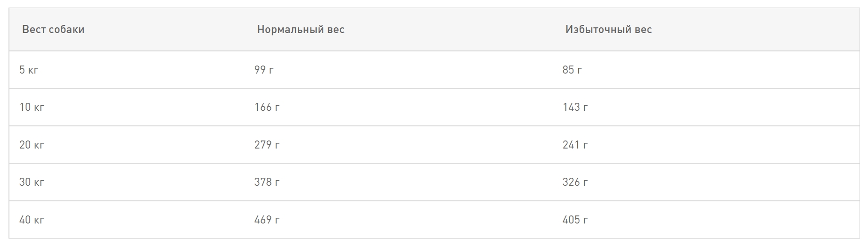This screenshot has height=248, width=868.
Task: Select the '10 кг' dog weight cell
Action: (x=32, y=107)
